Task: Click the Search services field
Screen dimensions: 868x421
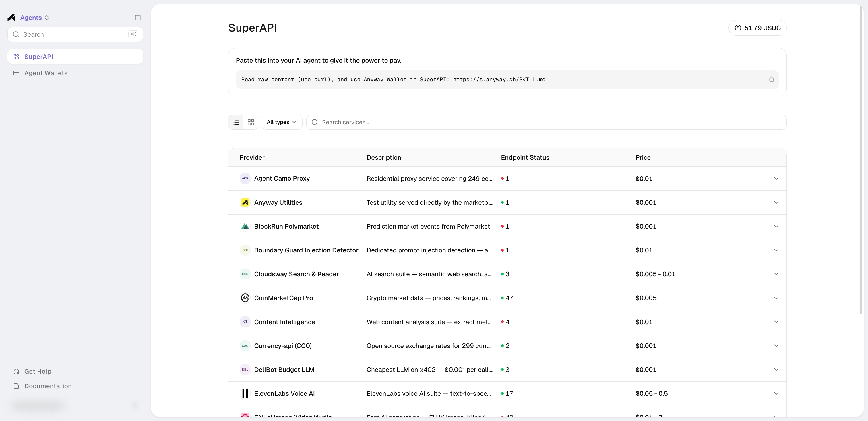Action: click(546, 122)
